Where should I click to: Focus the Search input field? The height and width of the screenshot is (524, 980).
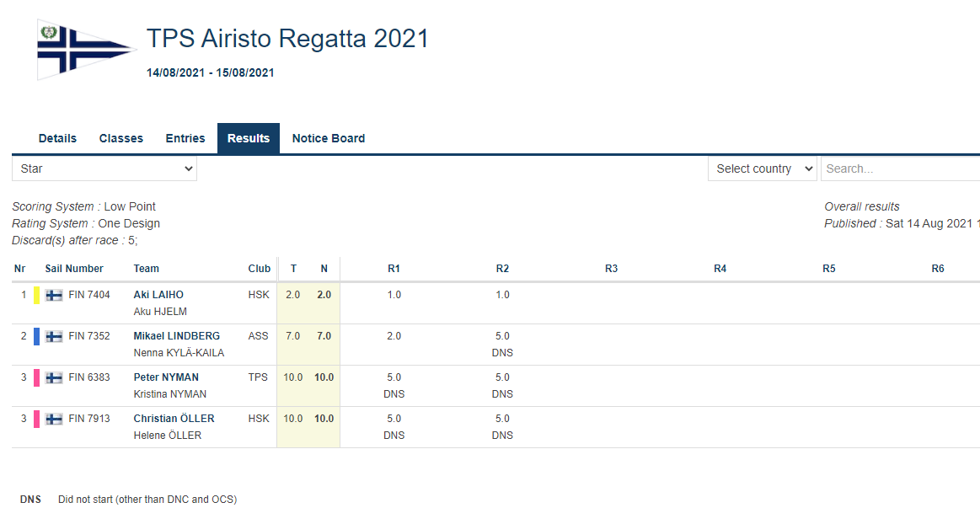click(898, 168)
